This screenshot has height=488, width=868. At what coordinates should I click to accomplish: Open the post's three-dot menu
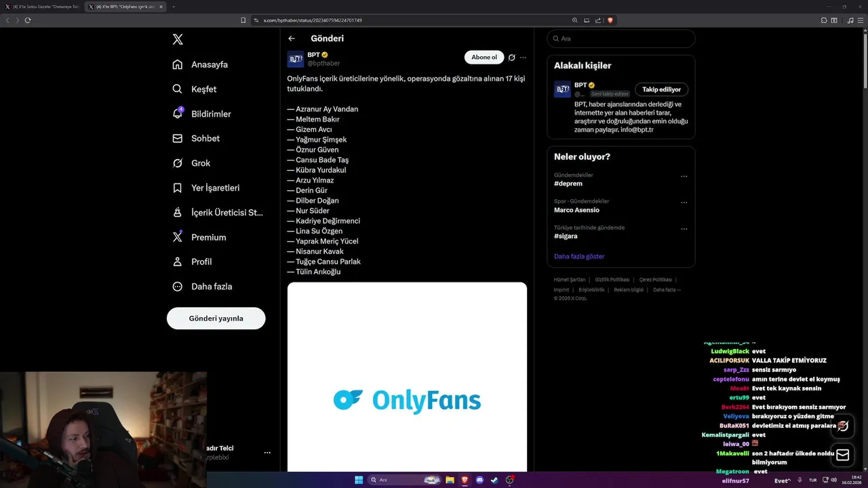523,58
